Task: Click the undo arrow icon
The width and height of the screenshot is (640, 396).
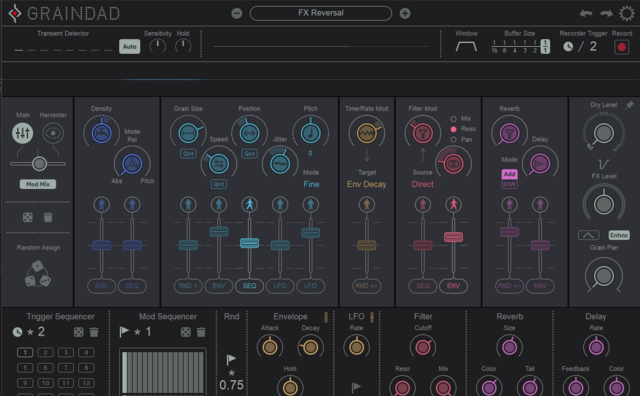Action: (x=586, y=13)
